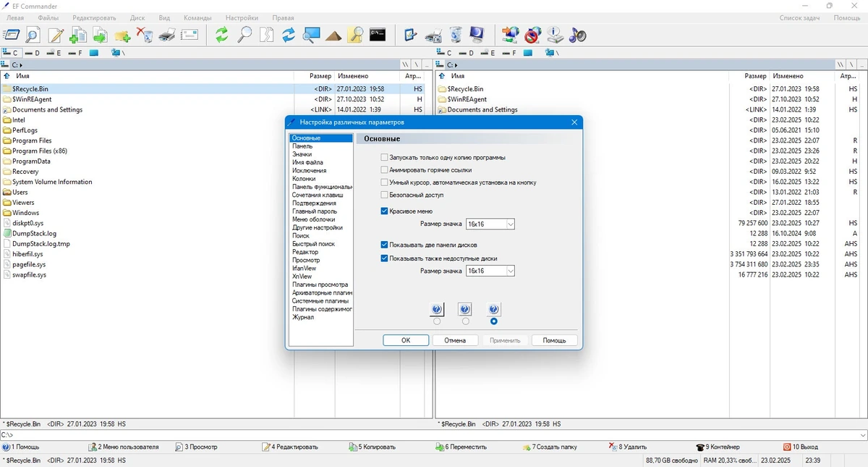Open left panel 'C:' path dropdown
This screenshot has height=467, width=868.
click(x=22, y=65)
